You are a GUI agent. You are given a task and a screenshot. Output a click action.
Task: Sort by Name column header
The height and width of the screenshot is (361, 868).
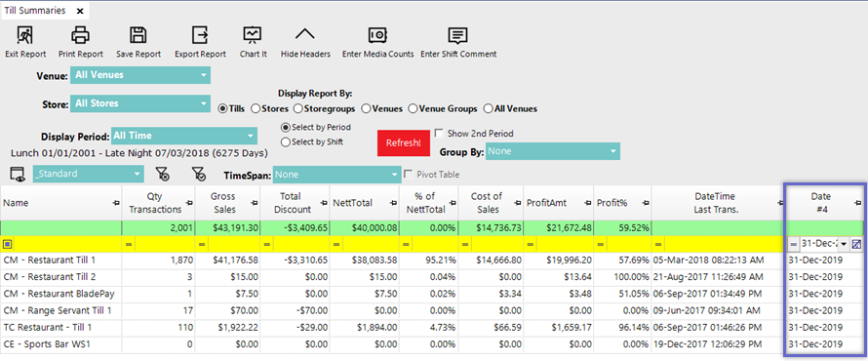(x=60, y=203)
